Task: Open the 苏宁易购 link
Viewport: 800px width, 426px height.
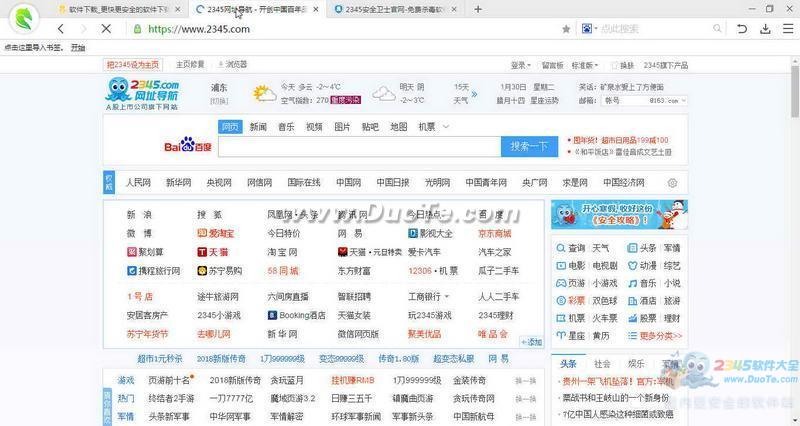Action: pyautogui.click(x=220, y=271)
